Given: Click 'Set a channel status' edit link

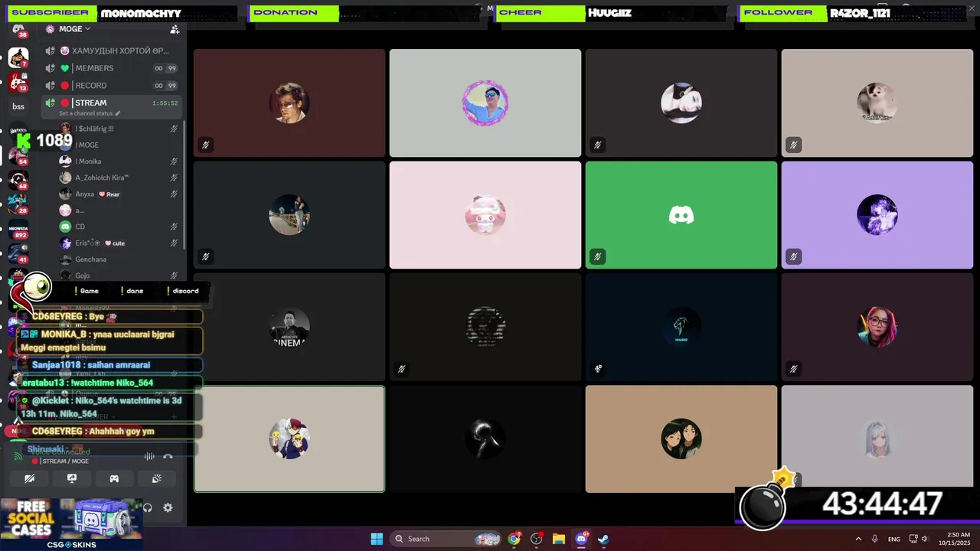Looking at the screenshot, I should [90, 113].
